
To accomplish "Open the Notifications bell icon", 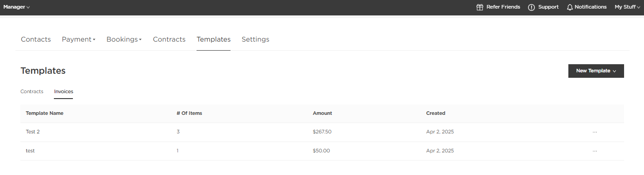I will tap(570, 7).
